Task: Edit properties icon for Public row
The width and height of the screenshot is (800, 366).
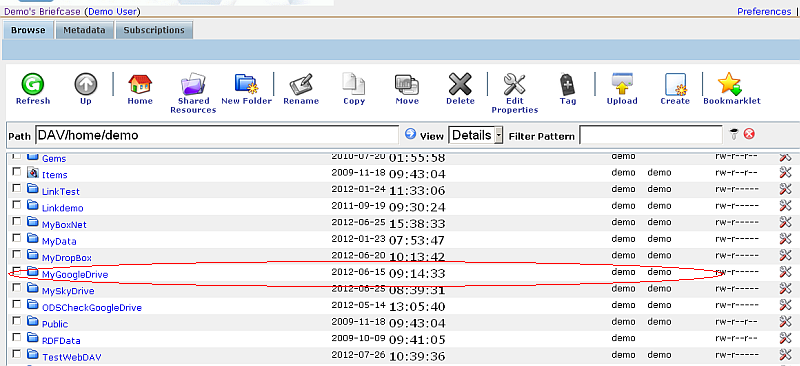Action: 785,322
